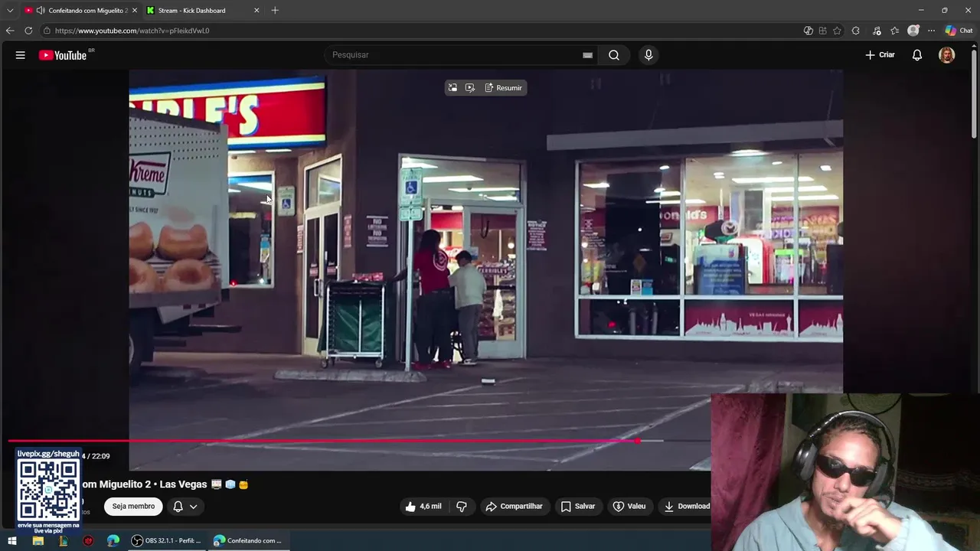The image size is (980, 551).
Task: Click the red round app icon in taskbar
Action: tap(88, 541)
